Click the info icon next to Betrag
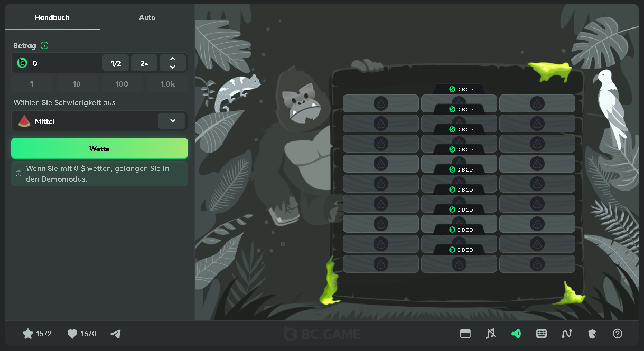The height and width of the screenshot is (351, 644). 44,45
